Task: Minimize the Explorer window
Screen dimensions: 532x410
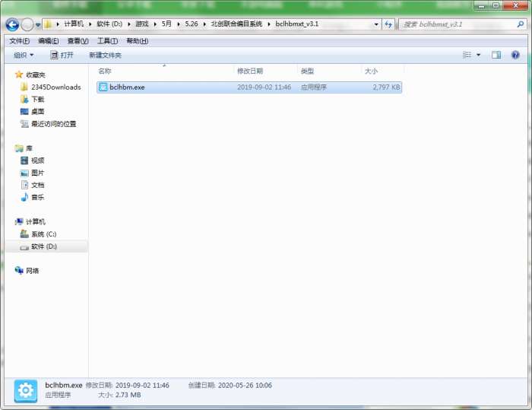Action: [x=481, y=6]
